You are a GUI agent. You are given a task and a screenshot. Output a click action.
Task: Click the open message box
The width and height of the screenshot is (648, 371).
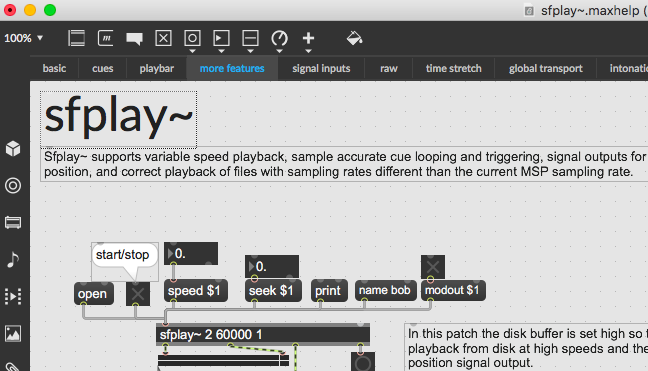pyautogui.click(x=94, y=294)
